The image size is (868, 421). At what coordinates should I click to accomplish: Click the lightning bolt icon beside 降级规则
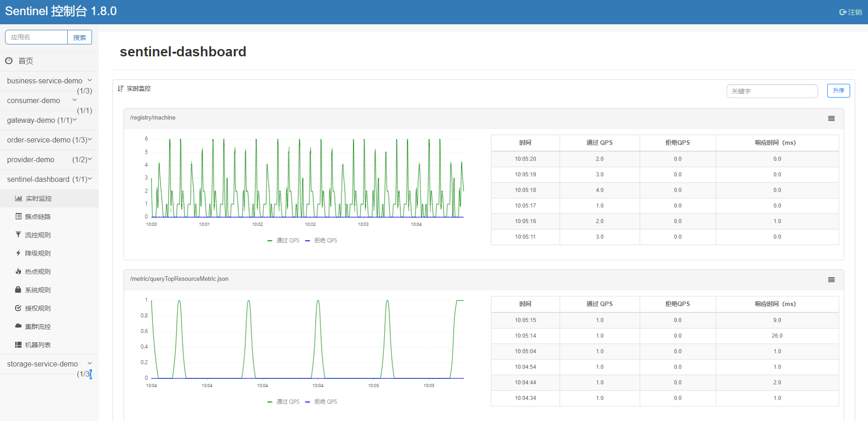(18, 253)
